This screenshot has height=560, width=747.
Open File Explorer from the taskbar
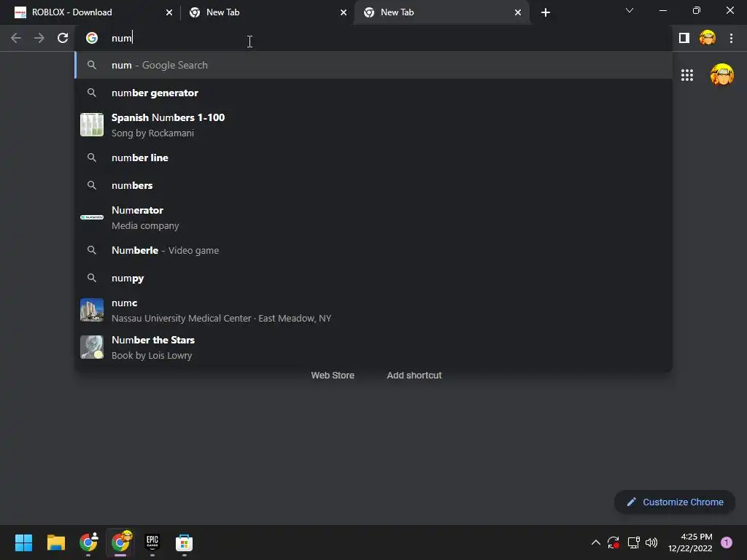(x=55, y=542)
